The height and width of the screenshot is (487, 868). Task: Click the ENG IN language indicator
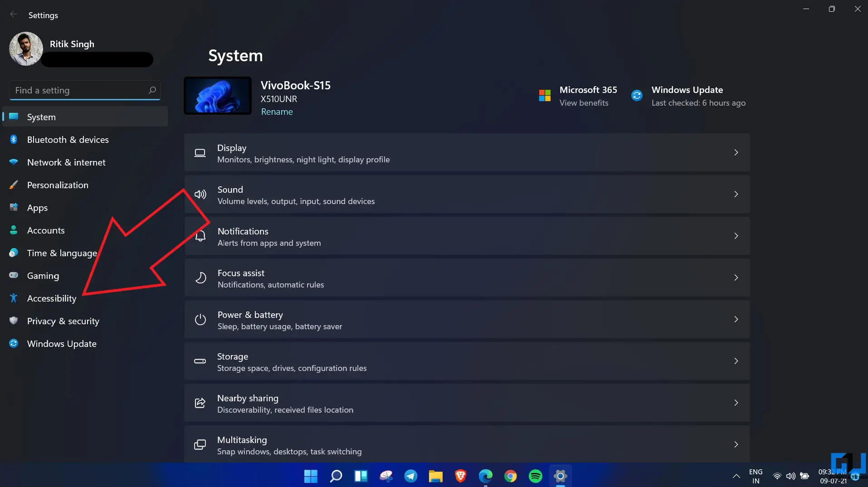tap(756, 476)
